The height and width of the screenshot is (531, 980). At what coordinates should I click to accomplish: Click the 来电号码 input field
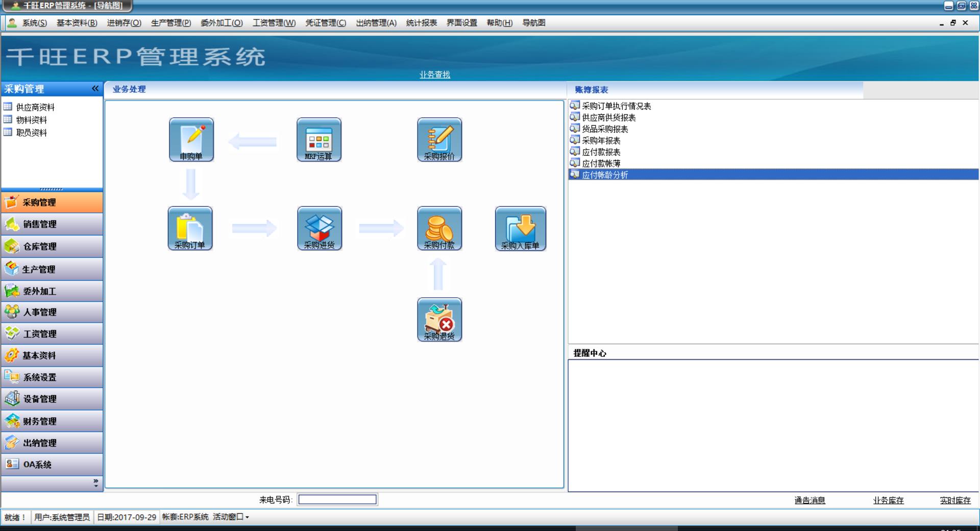tap(337, 499)
